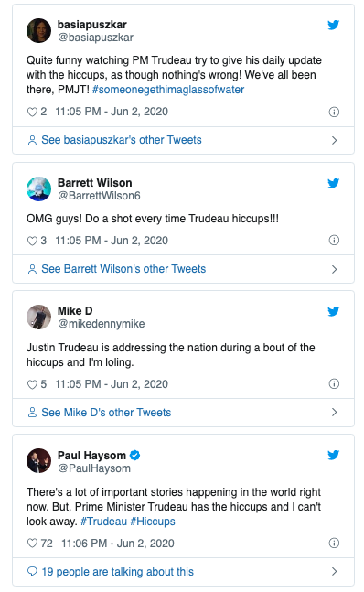The width and height of the screenshot is (364, 592).
Task: Like Mike D's hiccups tweet
Action: 32,384
